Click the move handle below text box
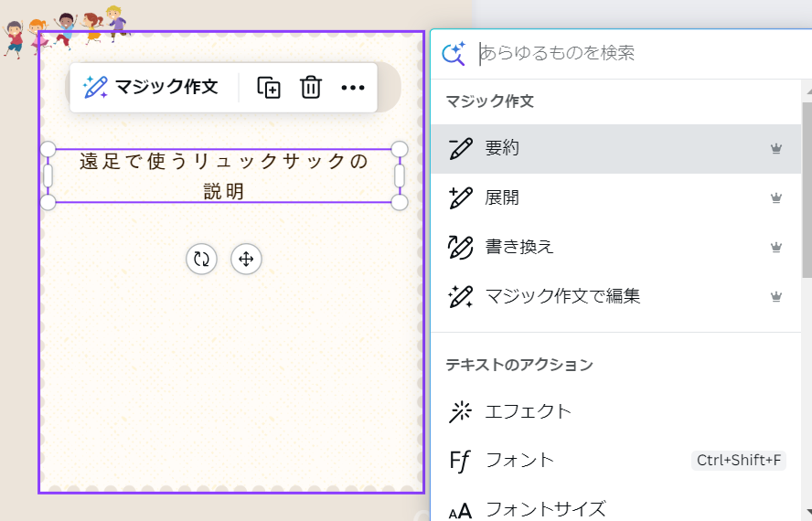Image resolution: width=812 pixels, height=521 pixels. [246, 259]
